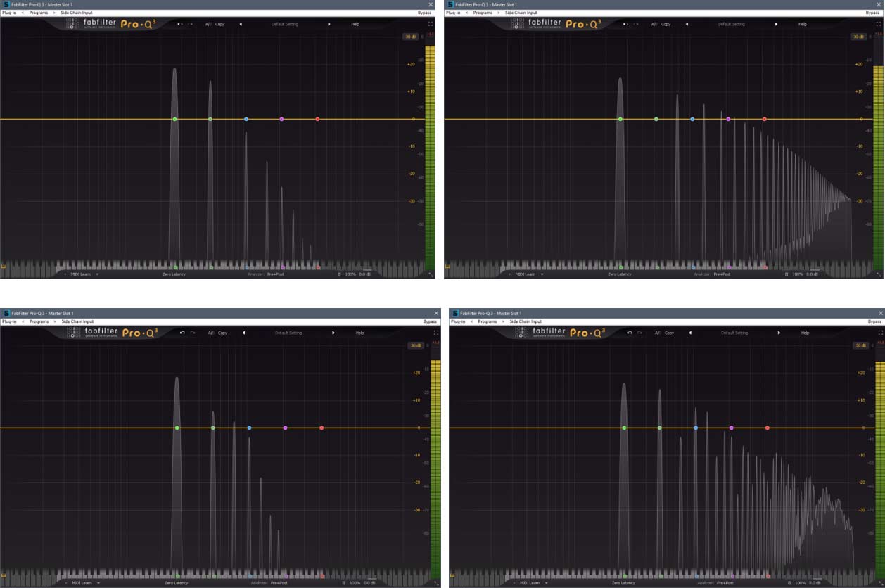This screenshot has width=885, height=588.
Task: Open the Zero Latency processing mode in top-right window
Action: click(x=620, y=274)
